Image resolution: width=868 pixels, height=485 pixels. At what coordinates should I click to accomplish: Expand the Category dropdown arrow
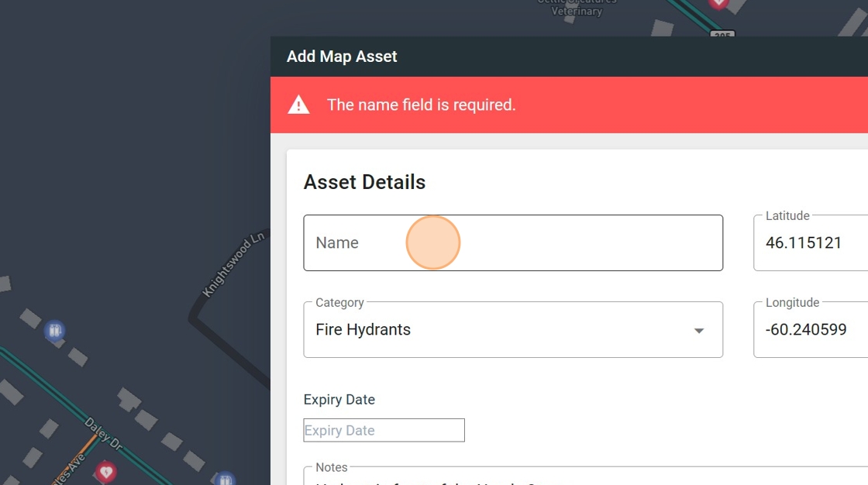698,331
